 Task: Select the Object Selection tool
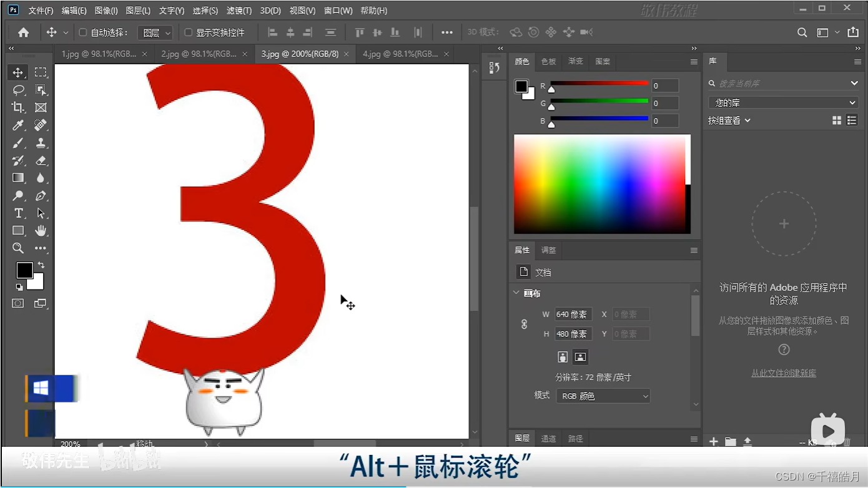pyautogui.click(x=41, y=90)
